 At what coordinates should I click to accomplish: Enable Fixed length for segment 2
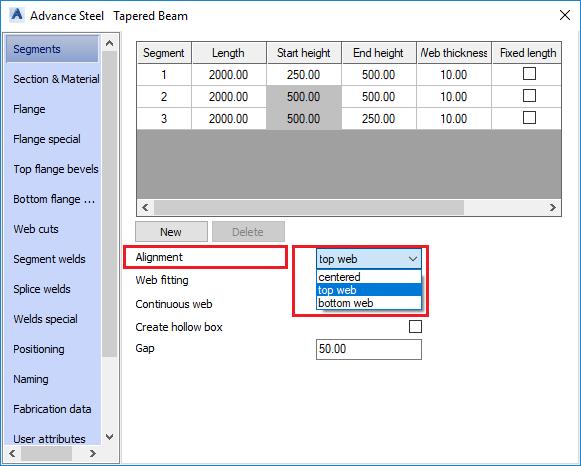[x=529, y=96]
